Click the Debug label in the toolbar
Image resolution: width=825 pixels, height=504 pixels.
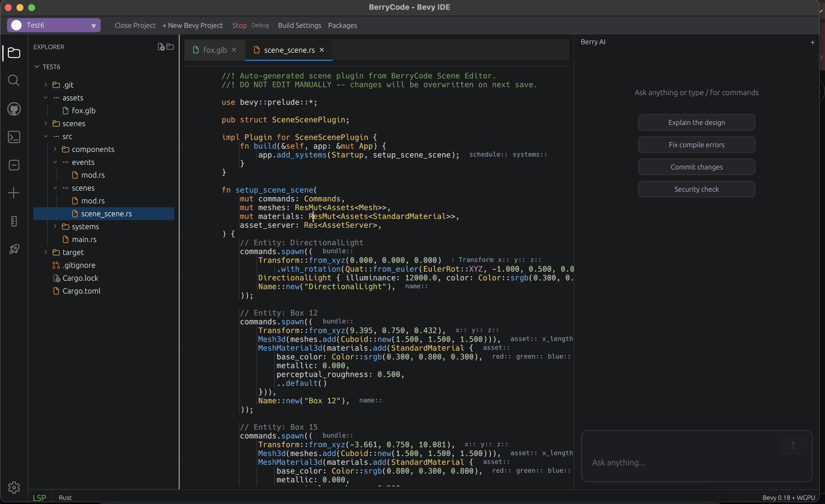[x=260, y=25]
